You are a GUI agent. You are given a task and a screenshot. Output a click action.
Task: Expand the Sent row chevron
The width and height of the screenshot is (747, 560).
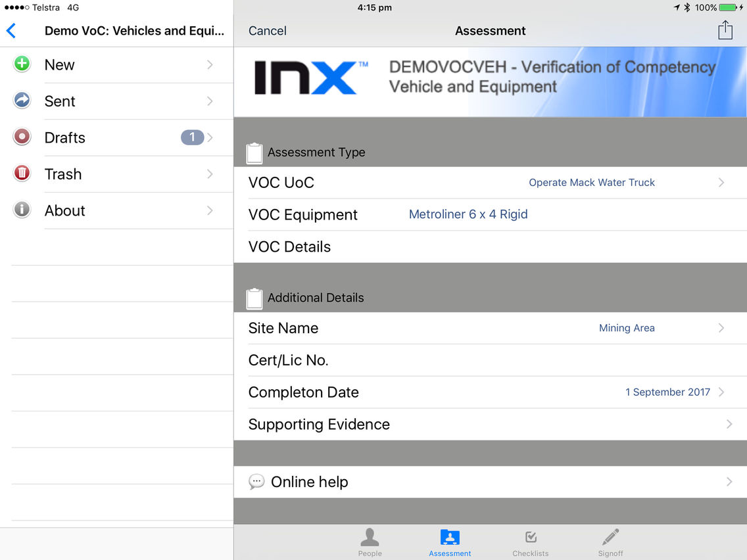point(210,101)
